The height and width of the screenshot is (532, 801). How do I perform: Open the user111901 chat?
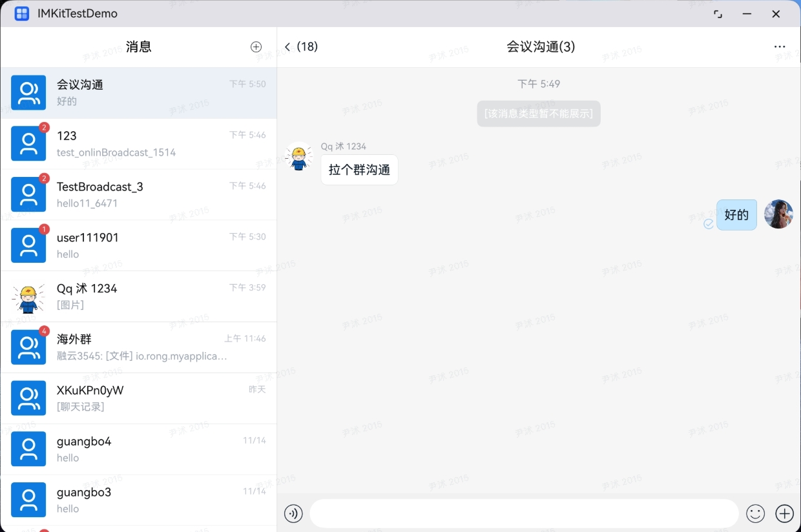click(x=138, y=245)
